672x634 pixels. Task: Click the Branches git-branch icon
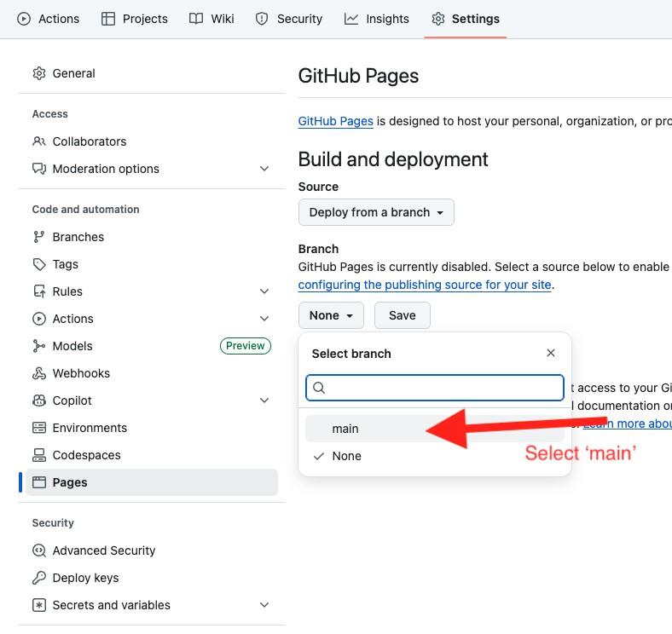(39, 237)
